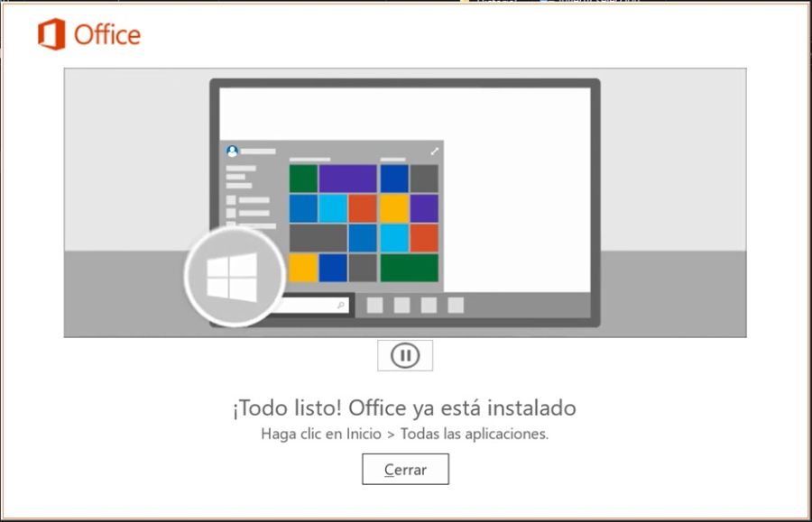Click the rightmost square icon on illustrated taskbar

click(456, 306)
